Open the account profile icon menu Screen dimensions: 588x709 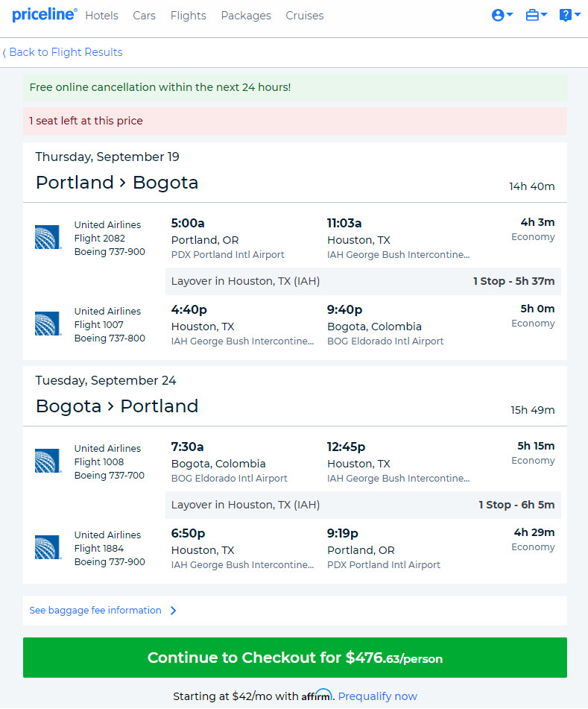click(498, 15)
